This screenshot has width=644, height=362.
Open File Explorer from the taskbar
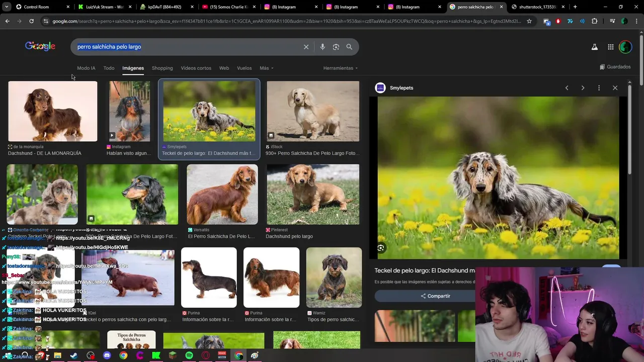click(x=57, y=355)
